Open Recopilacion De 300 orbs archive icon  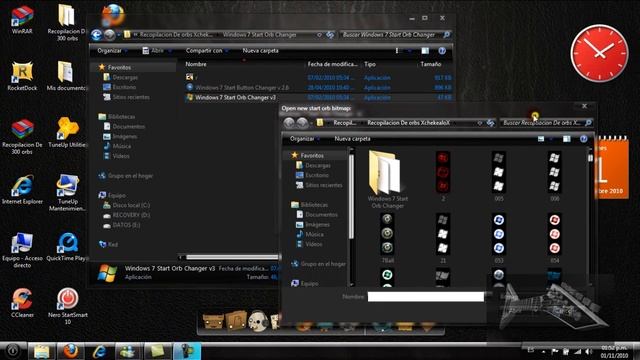click(22, 137)
